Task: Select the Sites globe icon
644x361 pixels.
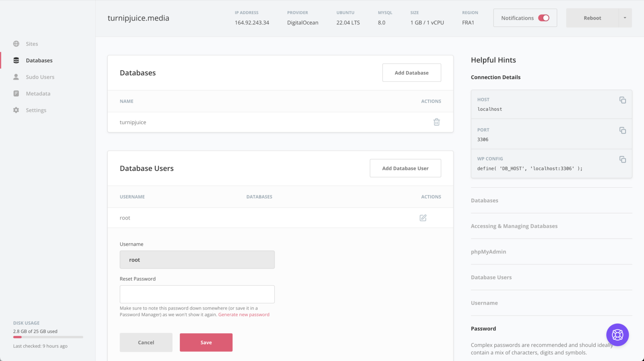Action: point(16,43)
